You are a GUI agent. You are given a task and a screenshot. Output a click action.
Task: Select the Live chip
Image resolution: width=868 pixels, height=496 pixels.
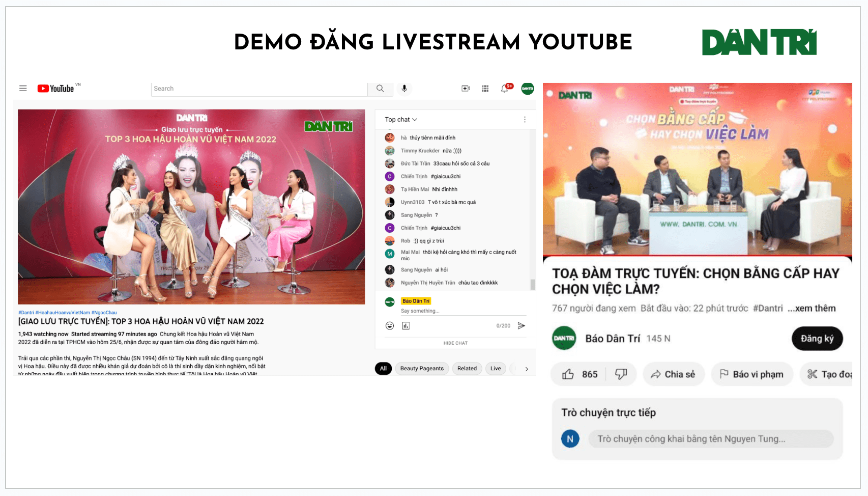[496, 368]
